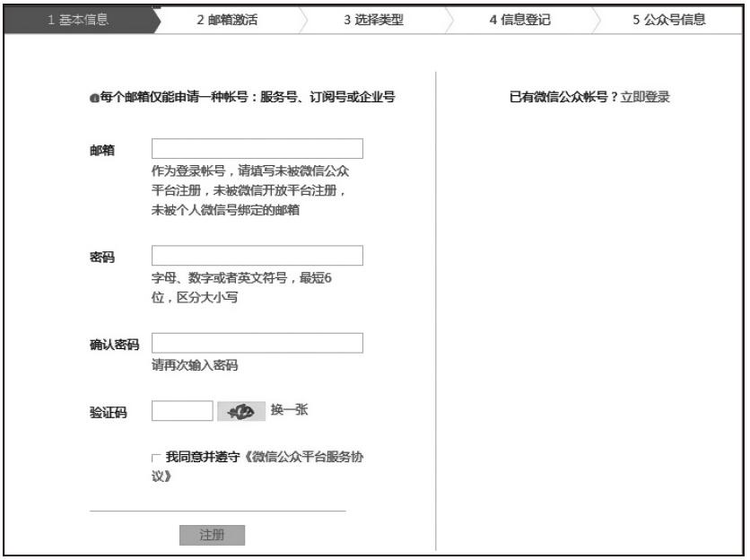Select step 4 信息登记 tab
750x560 pixels.
(520, 20)
